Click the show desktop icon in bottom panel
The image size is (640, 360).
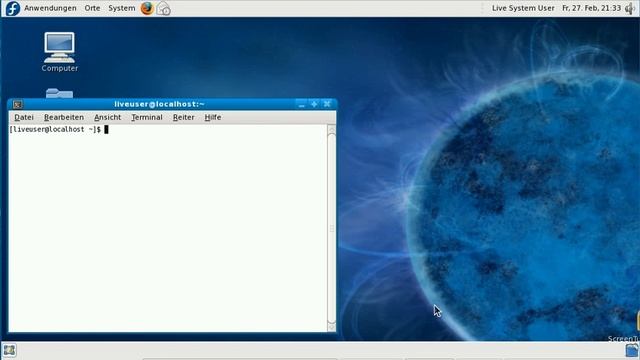point(9,350)
